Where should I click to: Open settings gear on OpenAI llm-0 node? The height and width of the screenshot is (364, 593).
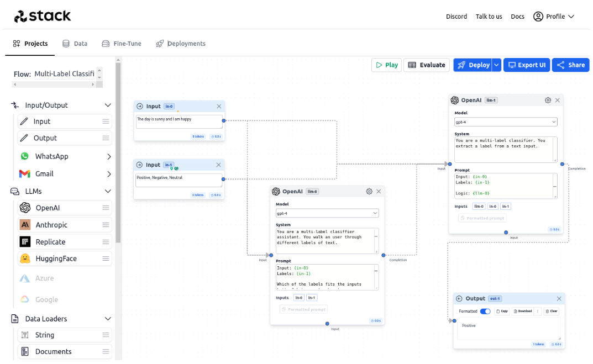coord(369,192)
